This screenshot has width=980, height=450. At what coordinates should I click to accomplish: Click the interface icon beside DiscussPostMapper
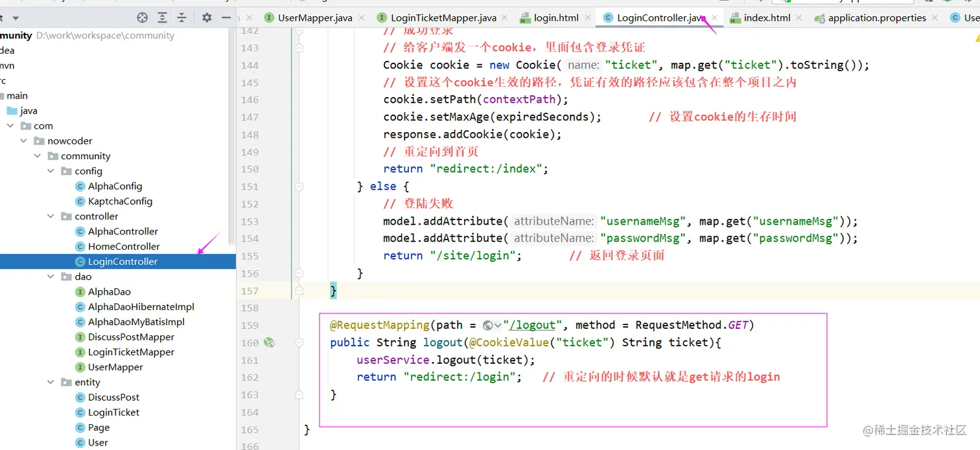pyautogui.click(x=80, y=337)
